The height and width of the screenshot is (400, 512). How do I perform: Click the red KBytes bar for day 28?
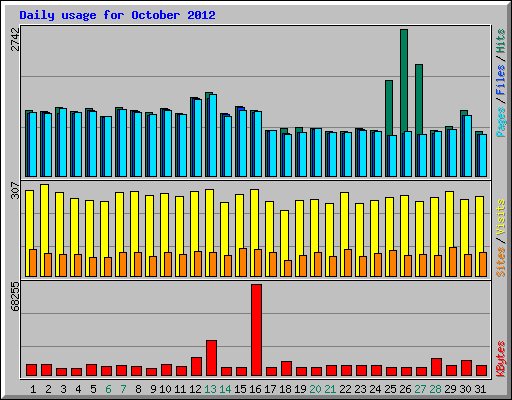click(436, 367)
